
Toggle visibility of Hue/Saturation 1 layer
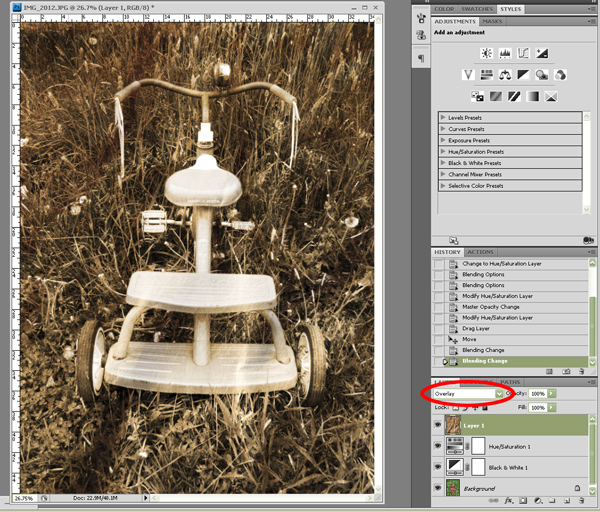438,446
